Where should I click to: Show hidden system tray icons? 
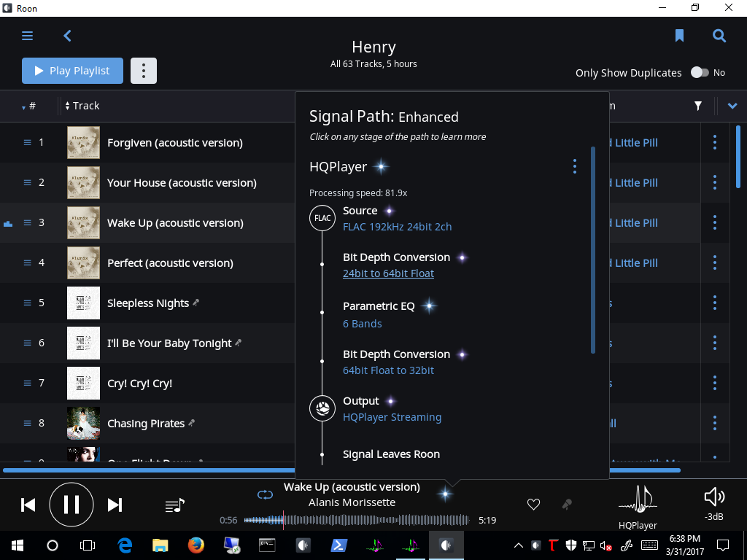click(x=519, y=545)
